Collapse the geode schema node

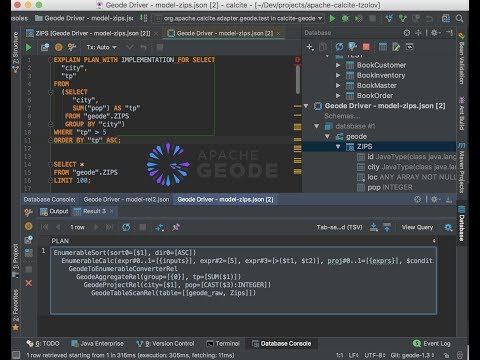pos(327,136)
